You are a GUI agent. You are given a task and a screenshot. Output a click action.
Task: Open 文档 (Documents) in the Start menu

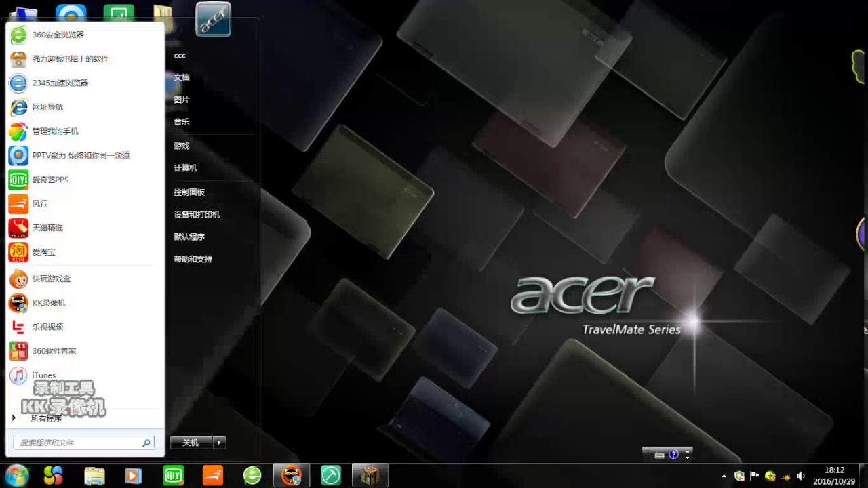pyautogui.click(x=182, y=77)
